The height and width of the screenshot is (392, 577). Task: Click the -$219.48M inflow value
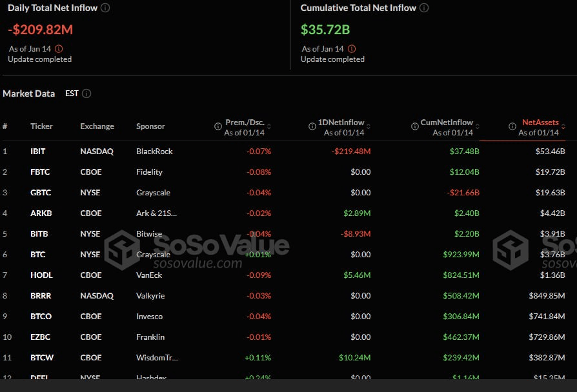pyautogui.click(x=351, y=151)
